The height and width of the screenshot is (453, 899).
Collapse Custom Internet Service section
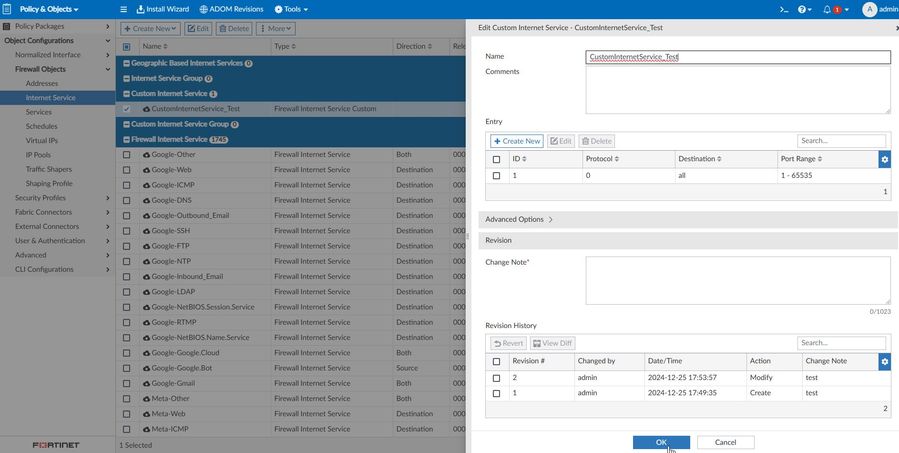(126, 94)
